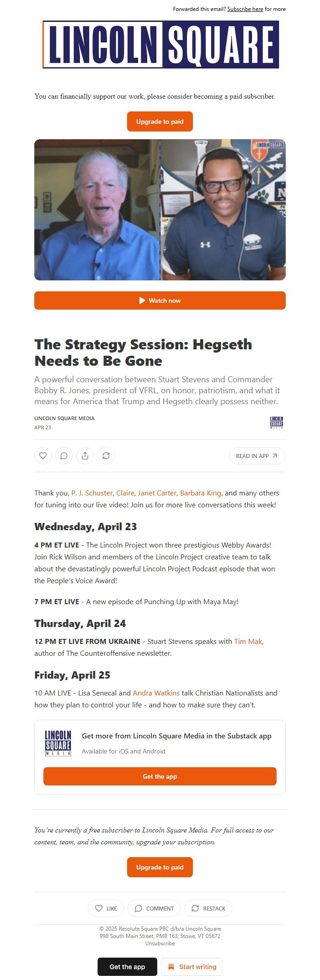Click the orange Get the app button
The image size is (320, 980).
coord(160,776)
